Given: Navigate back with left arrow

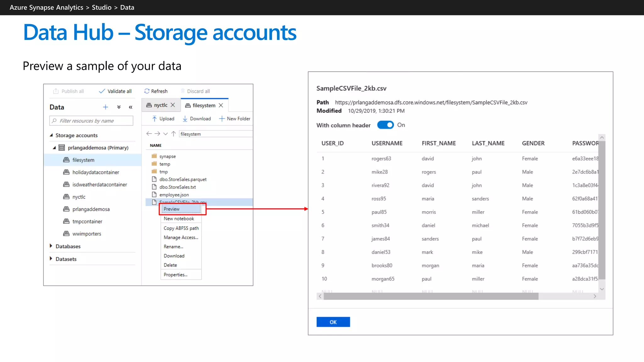Looking at the screenshot, I should (149, 134).
